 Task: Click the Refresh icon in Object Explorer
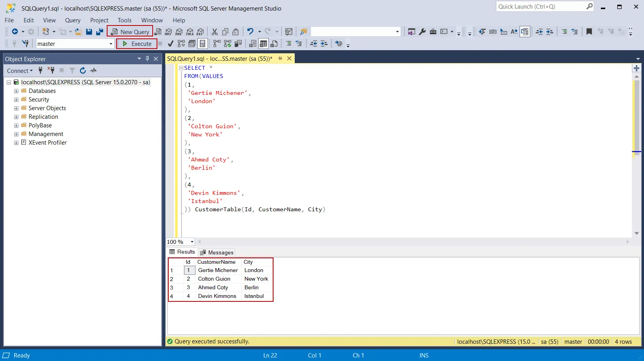coord(82,71)
